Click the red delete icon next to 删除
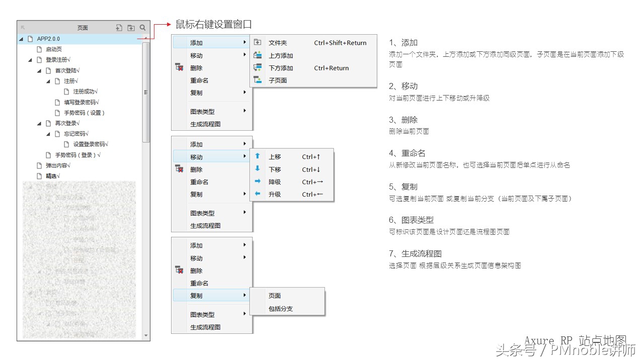Screen dimensions: 644x362 pos(179,68)
